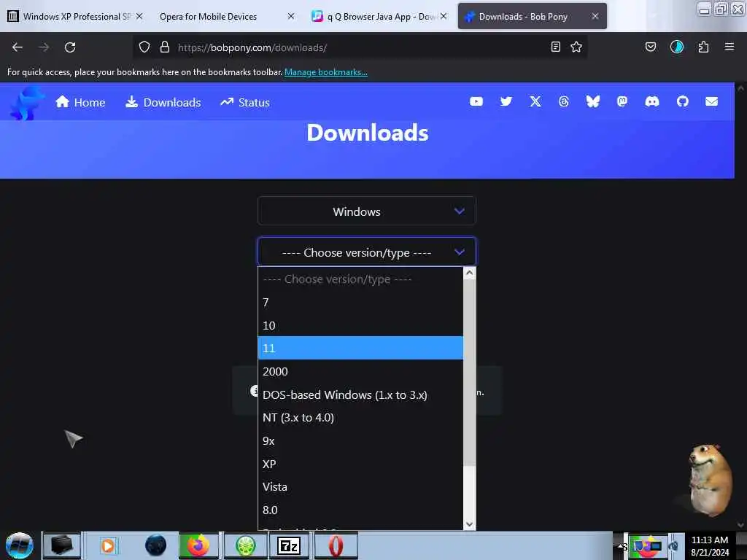Open the Mastodon icon link

point(622,101)
